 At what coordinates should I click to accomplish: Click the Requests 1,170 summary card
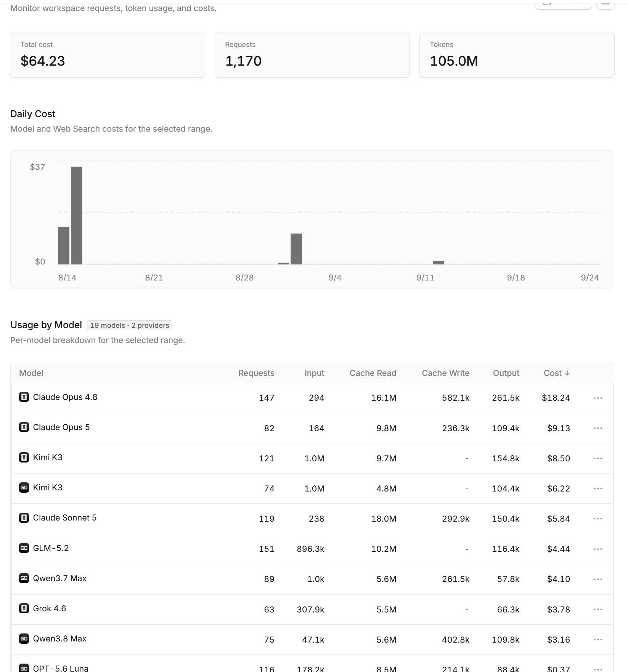point(312,55)
